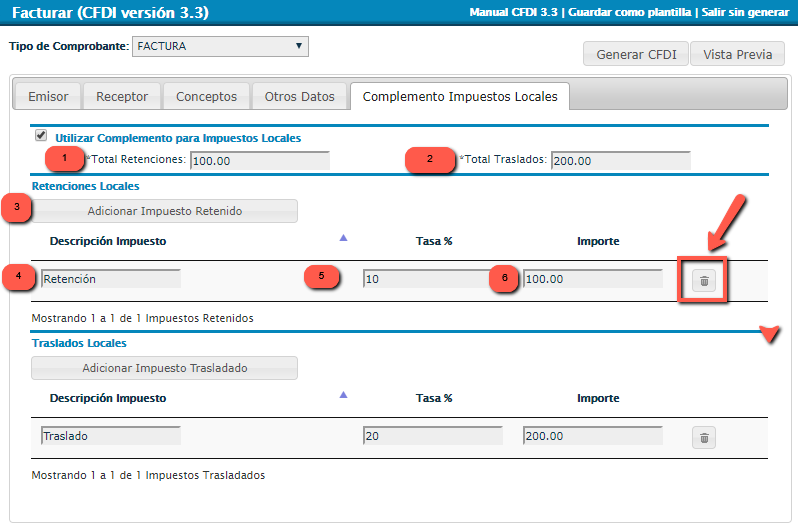Focus the Total Retenciones input field
This screenshot has height=525, width=798.
[259, 161]
